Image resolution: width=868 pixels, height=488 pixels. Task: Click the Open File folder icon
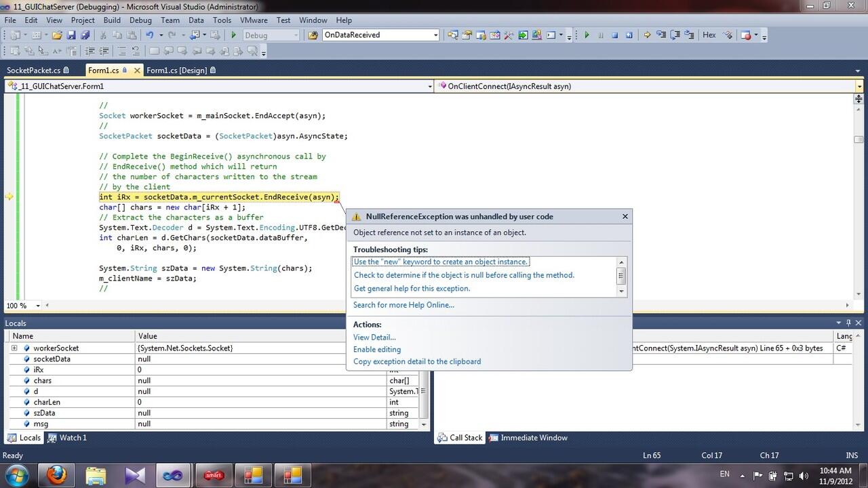58,35
